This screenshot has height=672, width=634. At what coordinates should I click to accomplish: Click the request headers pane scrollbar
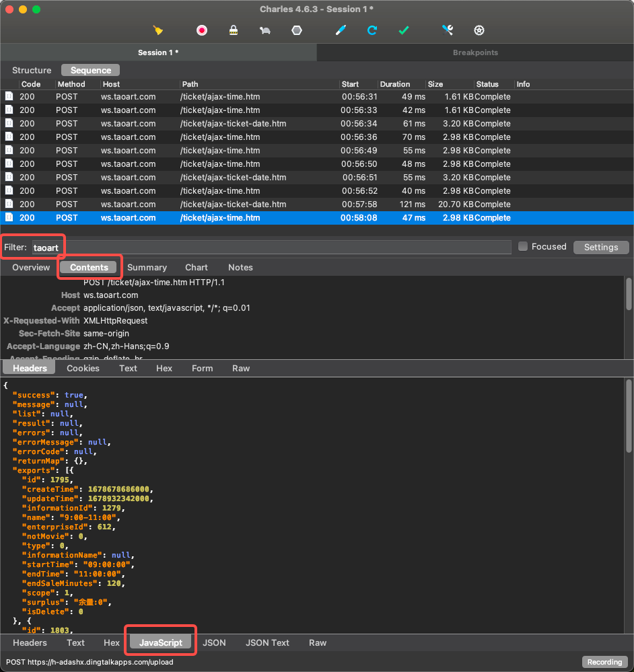pyautogui.click(x=629, y=294)
